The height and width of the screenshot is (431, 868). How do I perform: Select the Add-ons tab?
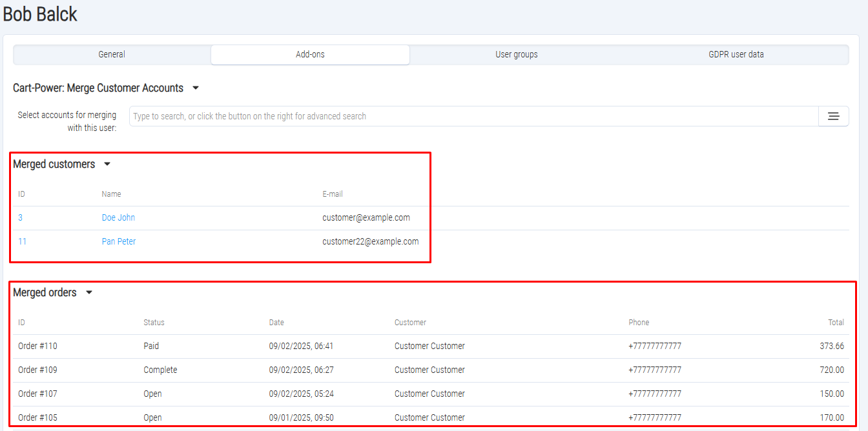(x=310, y=55)
